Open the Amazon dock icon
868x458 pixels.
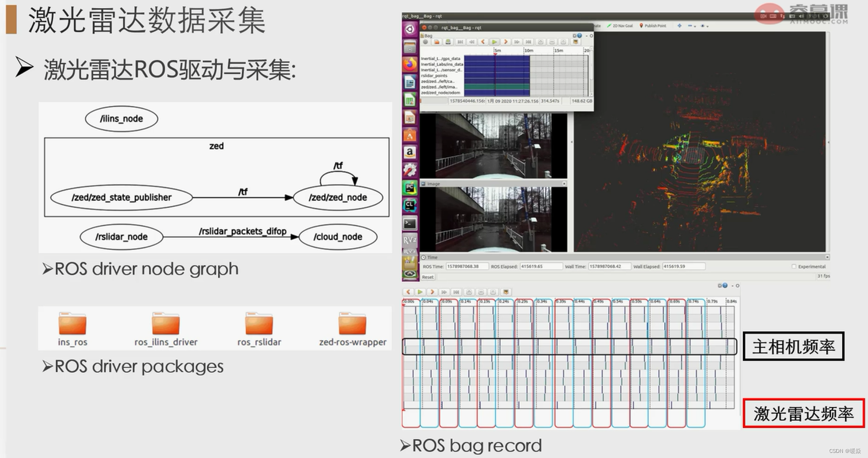(x=410, y=153)
